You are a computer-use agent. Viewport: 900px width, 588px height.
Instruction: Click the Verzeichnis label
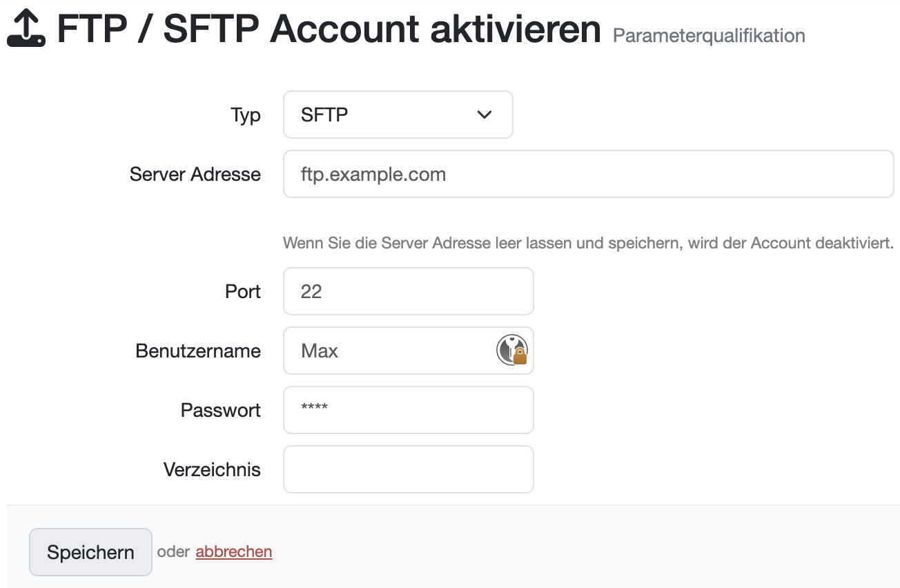[212, 470]
